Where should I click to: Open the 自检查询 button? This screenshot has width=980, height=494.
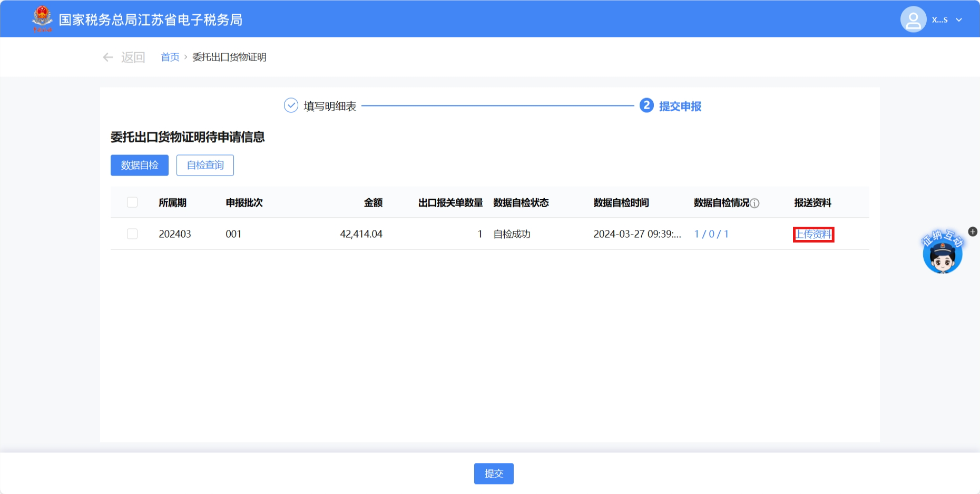(x=205, y=165)
